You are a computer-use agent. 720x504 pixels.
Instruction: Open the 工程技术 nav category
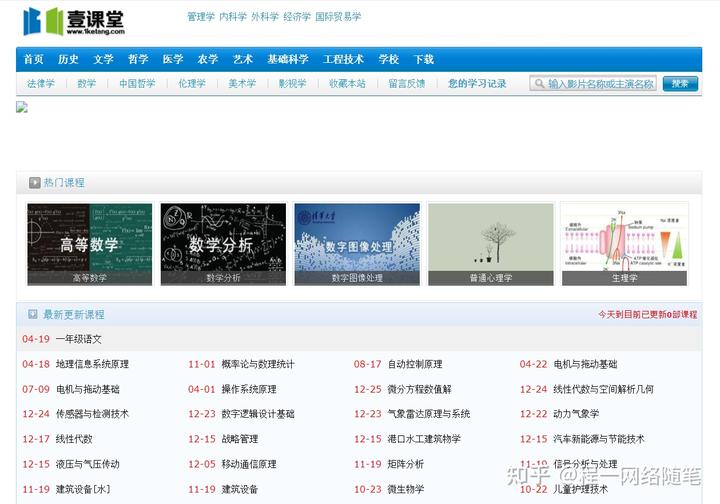pos(343,59)
